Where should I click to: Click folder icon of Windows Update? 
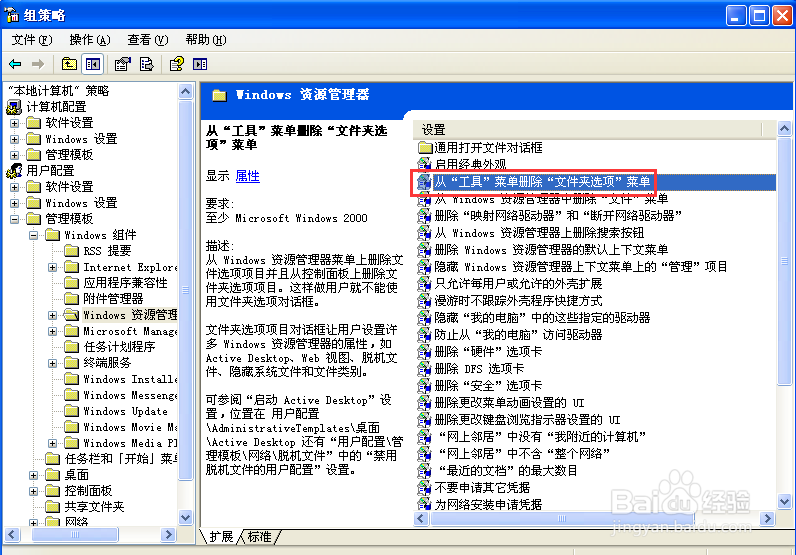point(72,411)
